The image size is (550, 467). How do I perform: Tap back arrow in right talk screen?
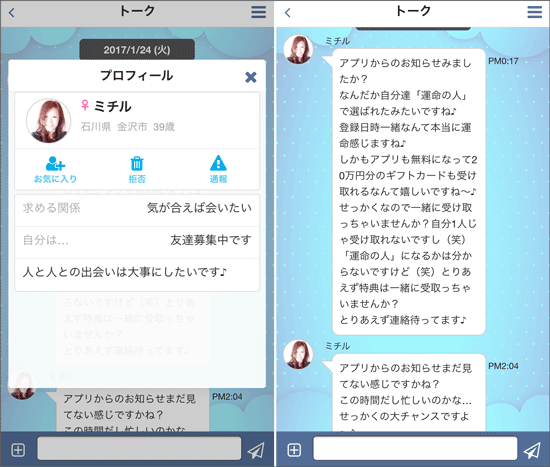click(288, 13)
